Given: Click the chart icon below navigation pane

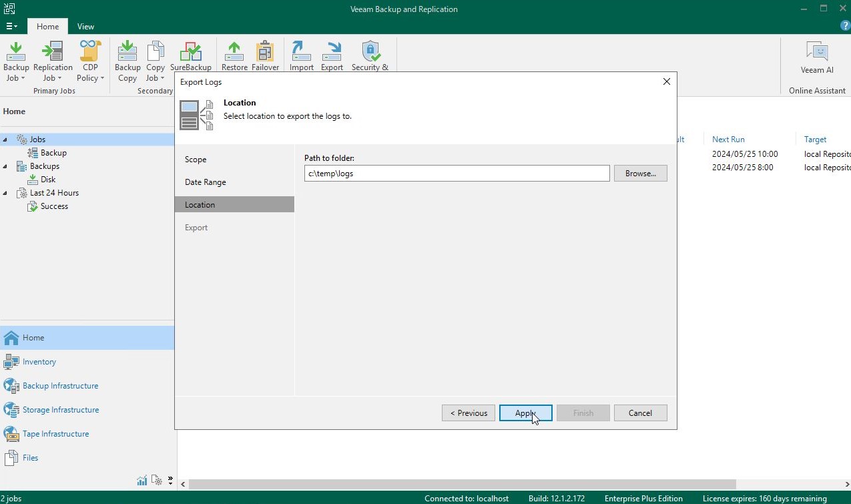Looking at the screenshot, I should click(142, 480).
